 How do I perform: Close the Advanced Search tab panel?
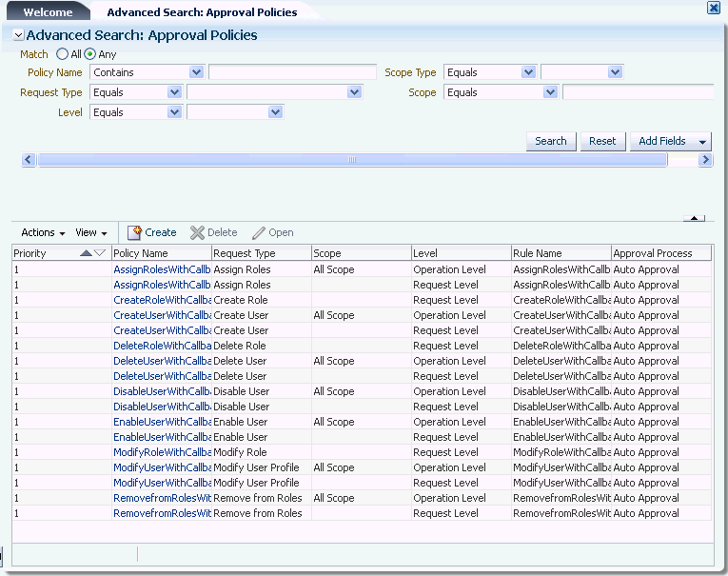(714, 8)
